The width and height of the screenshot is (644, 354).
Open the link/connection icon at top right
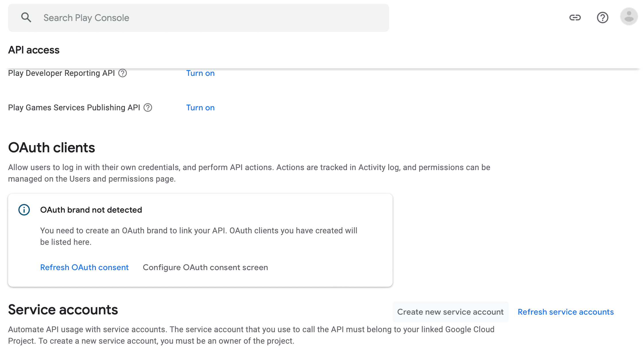point(576,18)
